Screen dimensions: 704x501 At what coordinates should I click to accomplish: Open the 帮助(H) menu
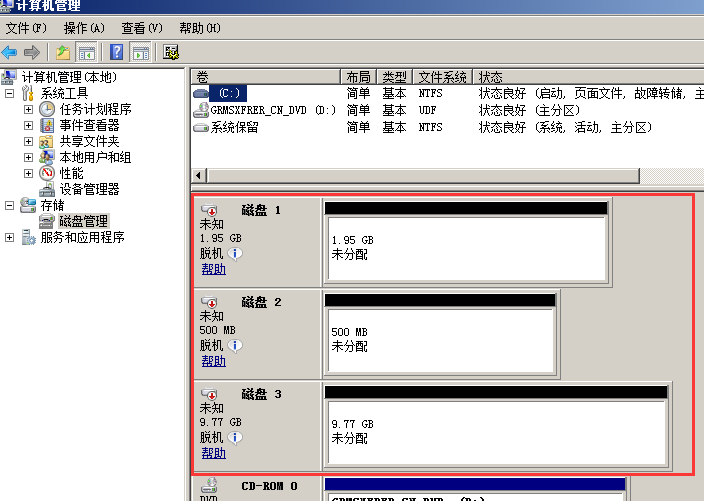click(200, 28)
